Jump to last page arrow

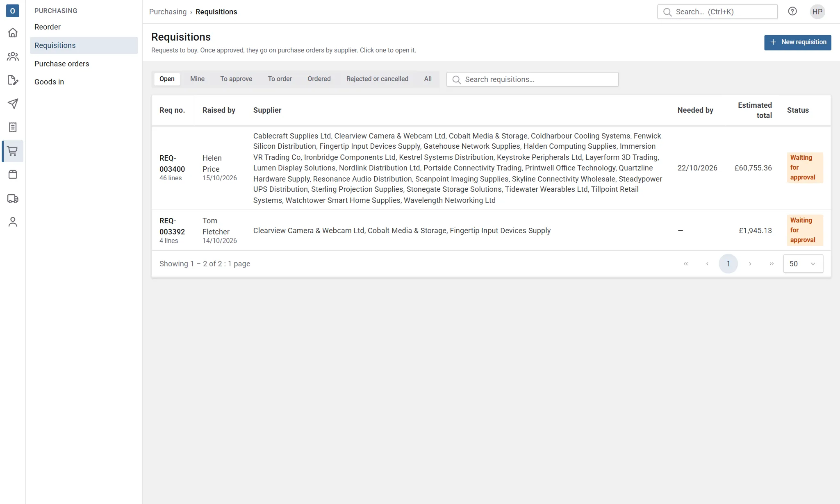coord(772,264)
